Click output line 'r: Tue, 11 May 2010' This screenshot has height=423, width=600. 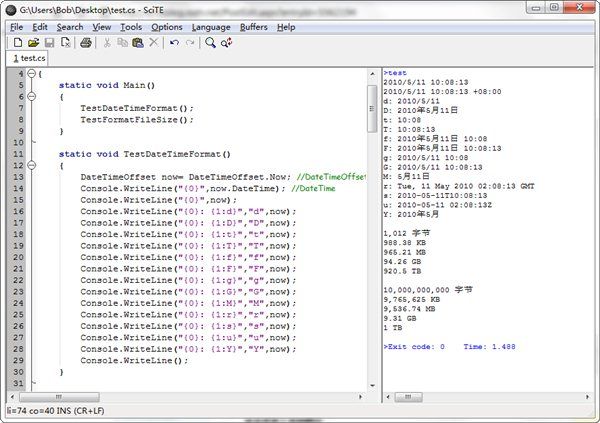(x=459, y=186)
